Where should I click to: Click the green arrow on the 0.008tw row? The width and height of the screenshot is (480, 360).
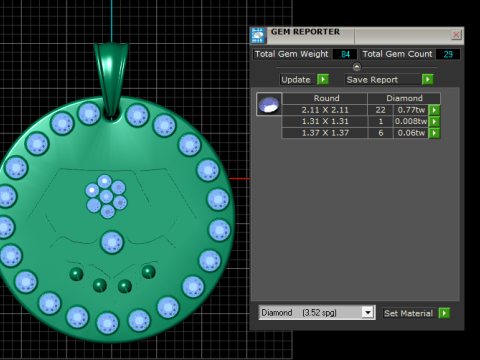(x=434, y=121)
